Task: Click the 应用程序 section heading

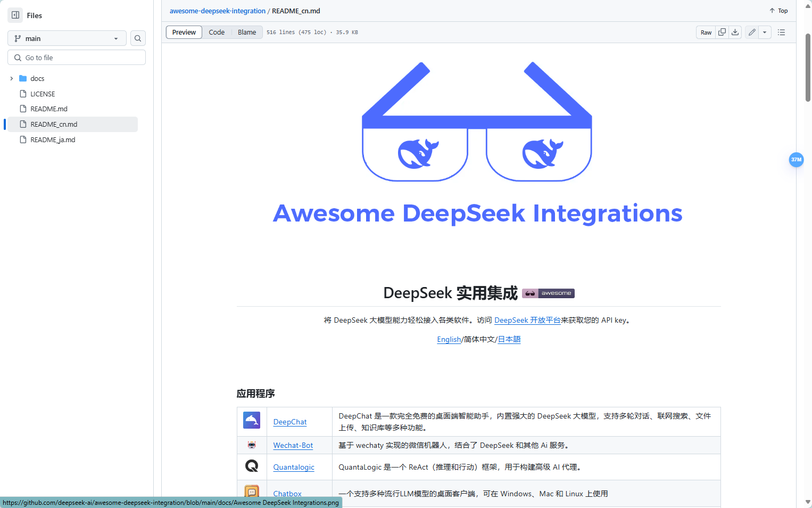Action: pos(255,394)
